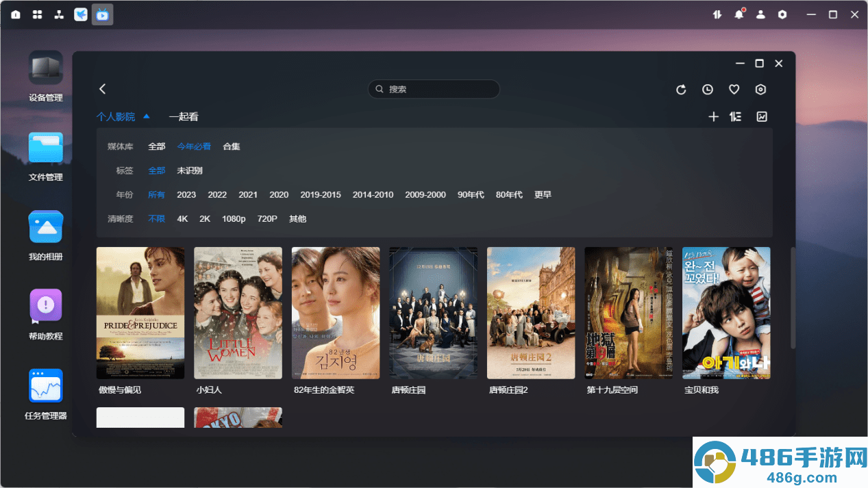Refresh the media library
This screenshot has width=868, height=488.
tap(681, 90)
